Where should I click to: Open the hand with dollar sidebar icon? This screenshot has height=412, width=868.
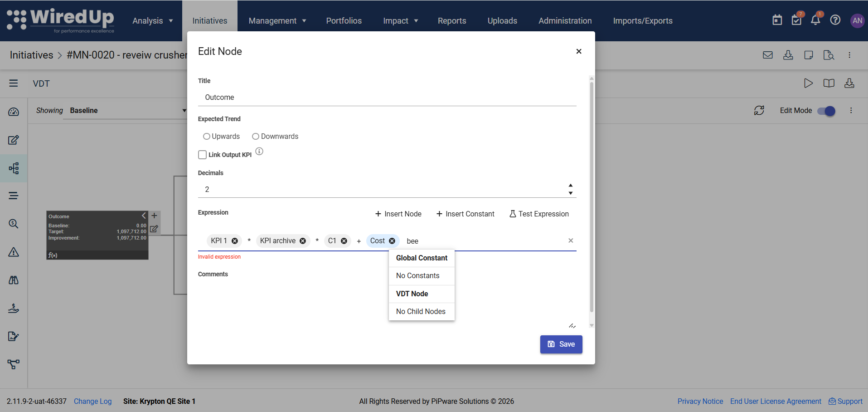pos(14,308)
